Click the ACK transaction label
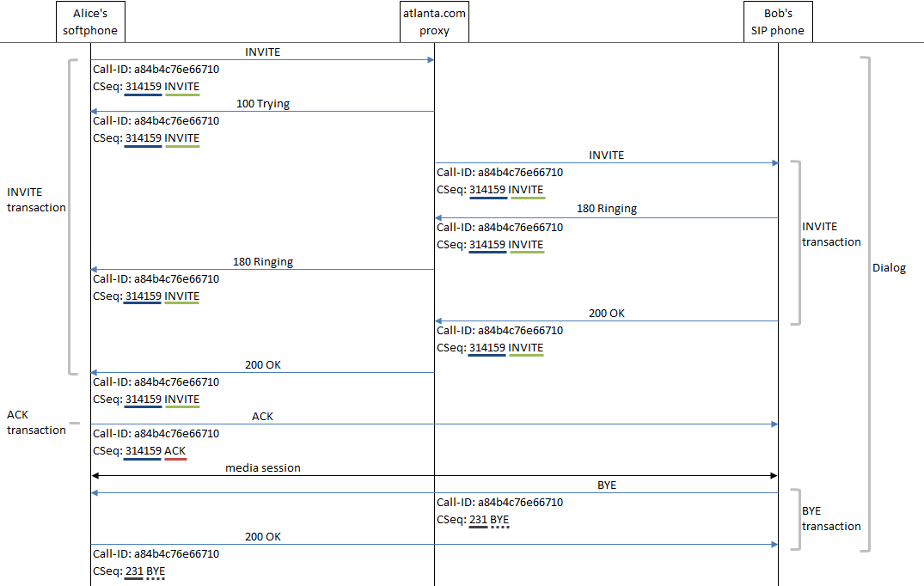The height and width of the screenshot is (586, 924). [36, 422]
